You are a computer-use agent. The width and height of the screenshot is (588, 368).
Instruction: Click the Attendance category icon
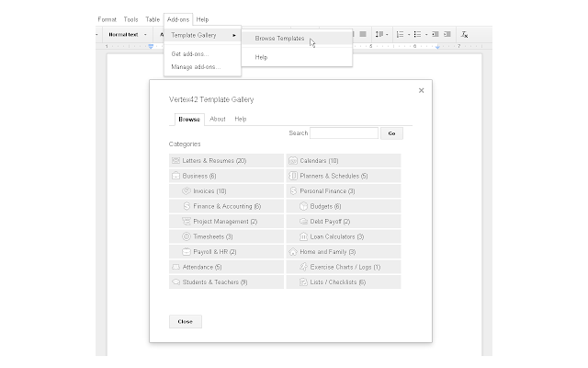(175, 267)
